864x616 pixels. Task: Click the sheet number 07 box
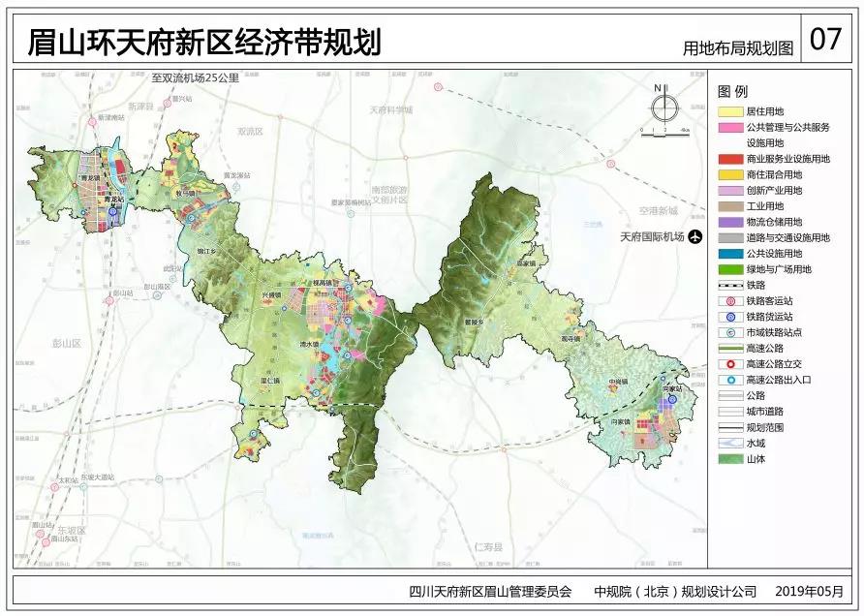[825, 41]
